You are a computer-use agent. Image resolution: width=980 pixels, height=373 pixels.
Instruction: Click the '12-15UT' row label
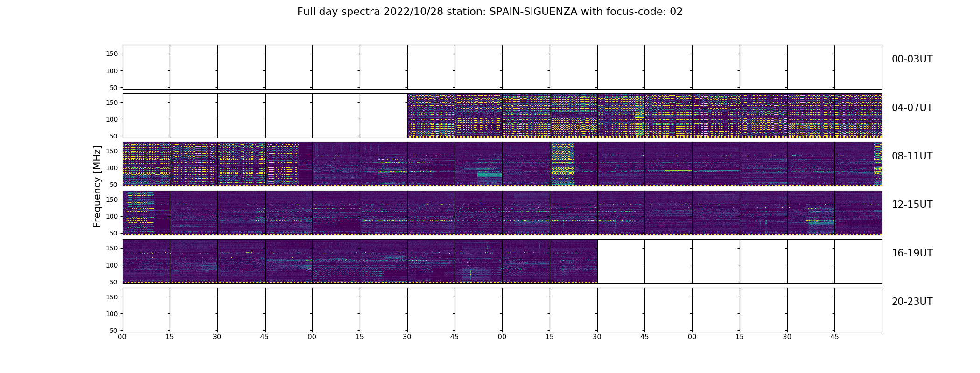click(x=912, y=205)
